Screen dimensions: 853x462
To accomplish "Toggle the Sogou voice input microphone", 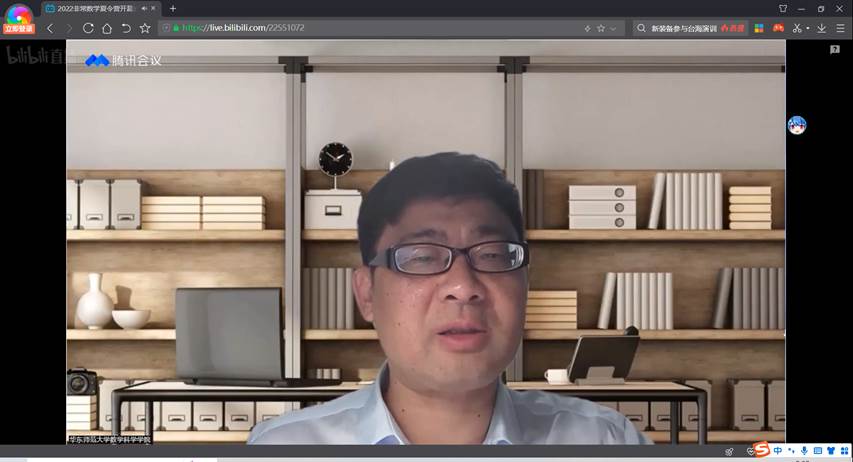I will (804, 451).
